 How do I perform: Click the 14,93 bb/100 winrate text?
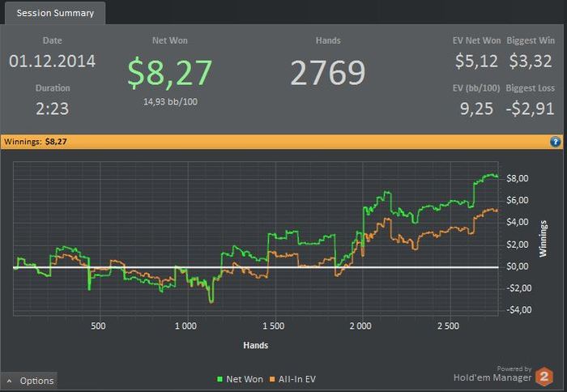click(x=170, y=101)
